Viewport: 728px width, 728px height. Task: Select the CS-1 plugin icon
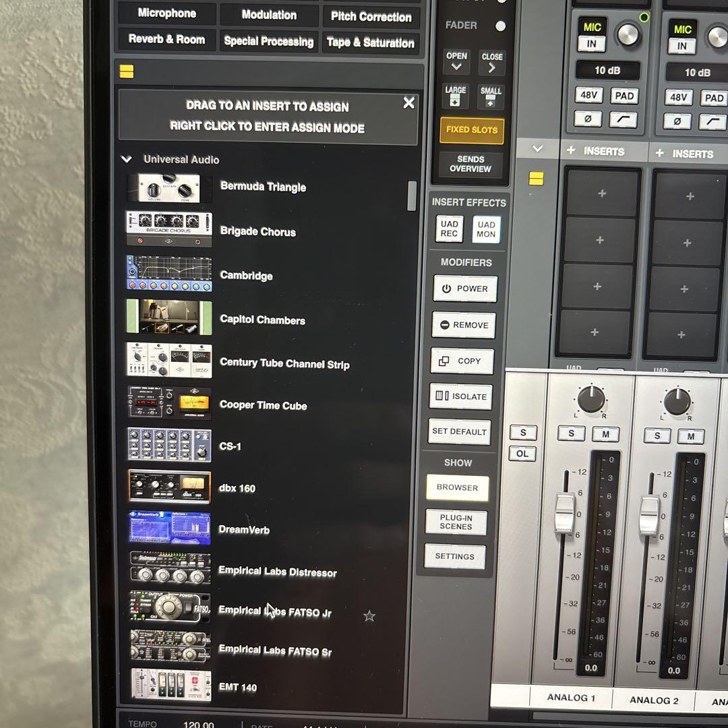click(169, 445)
